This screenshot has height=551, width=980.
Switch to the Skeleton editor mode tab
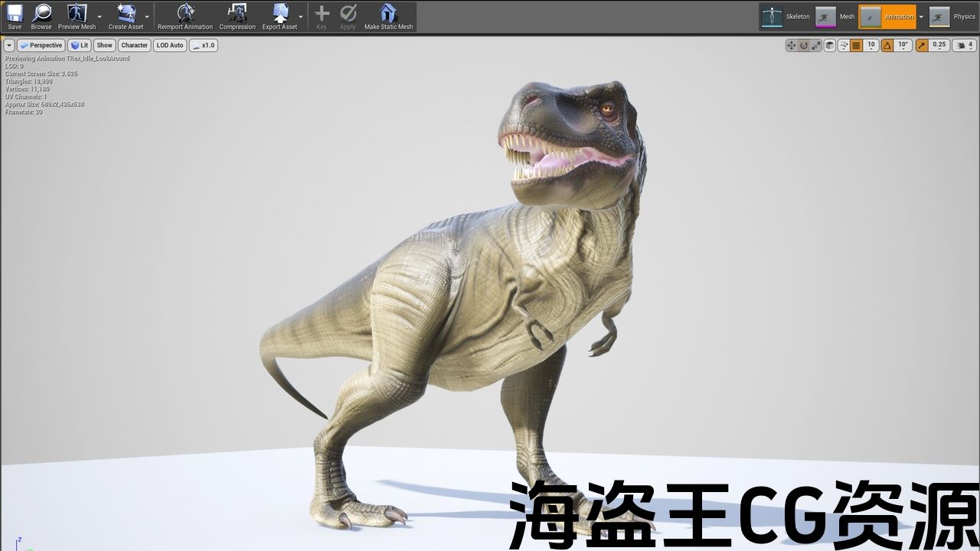tap(786, 17)
